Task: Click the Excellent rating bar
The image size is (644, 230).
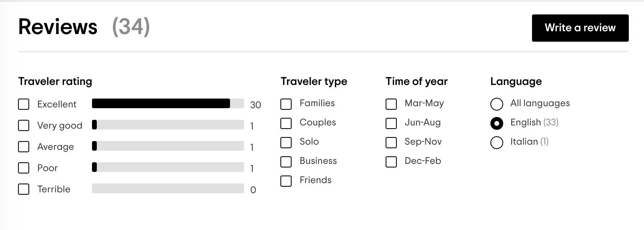Action: pyautogui.click(x=168, y=103)
